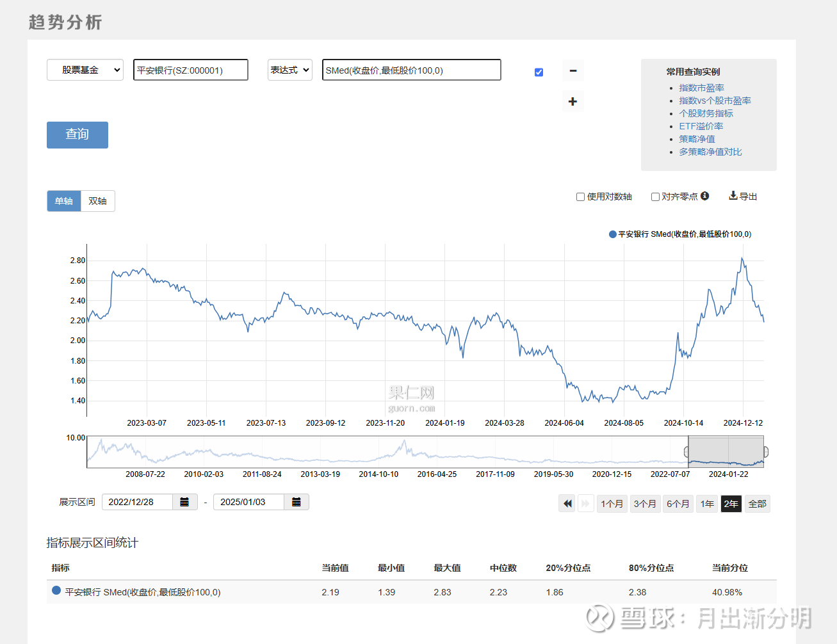Click the legend text 平安银行 SMed
Image resolution: width=837 pixels, height=644 pixels.
(x=685, y=234)
